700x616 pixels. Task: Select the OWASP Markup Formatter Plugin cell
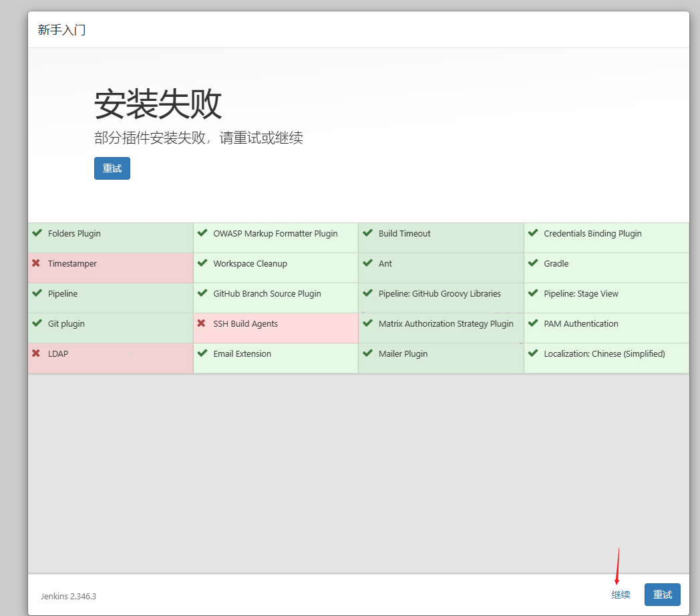click(275, 234)
